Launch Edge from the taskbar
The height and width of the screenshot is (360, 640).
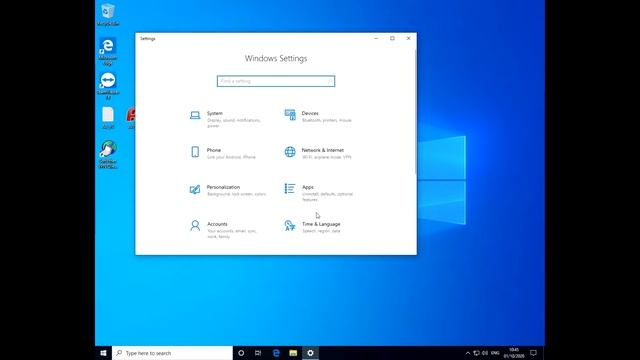(x=276, y=353)
